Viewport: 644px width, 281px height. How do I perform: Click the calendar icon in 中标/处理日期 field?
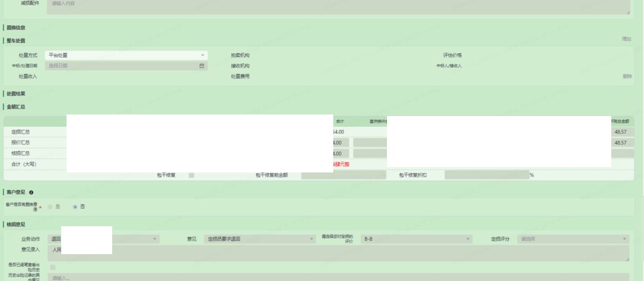(202, 66)
